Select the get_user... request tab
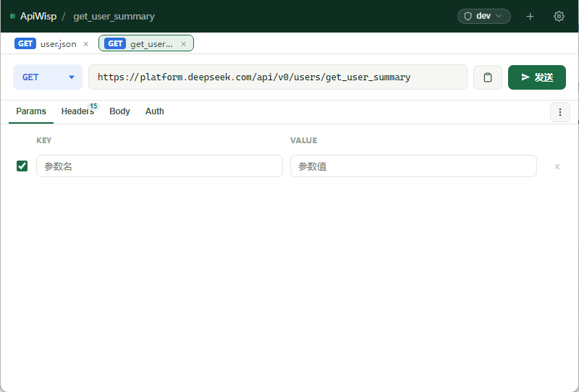 pyautogui.click(x=146, y=43)
